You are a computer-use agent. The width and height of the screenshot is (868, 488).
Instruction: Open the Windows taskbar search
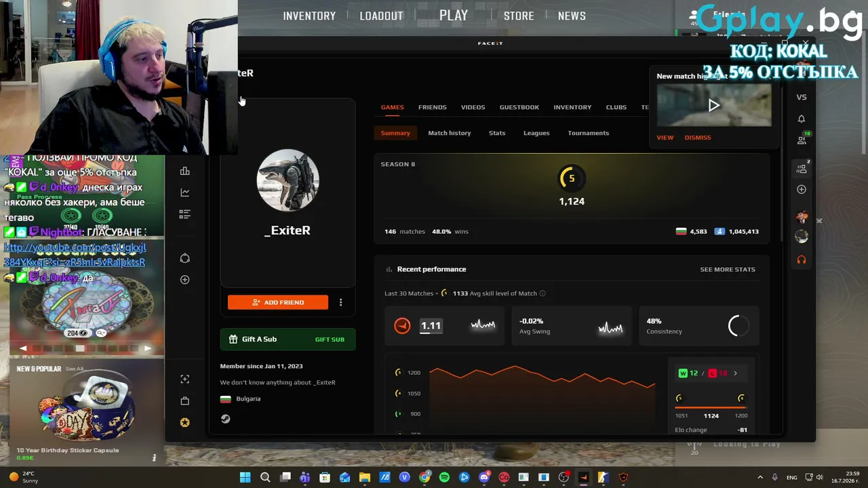coord(265,477)
